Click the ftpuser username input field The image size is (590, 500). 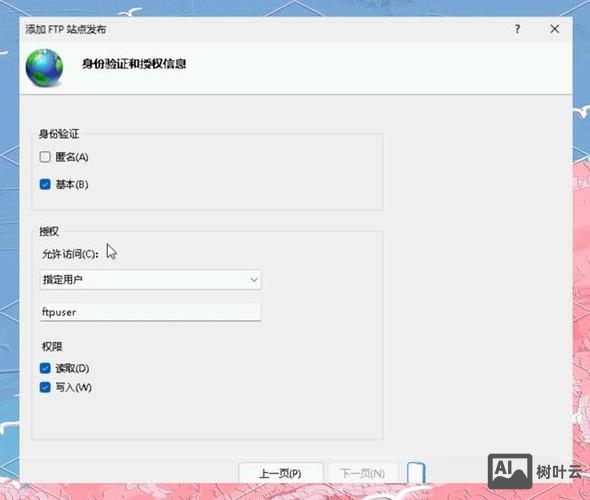[x=150, y=312]
